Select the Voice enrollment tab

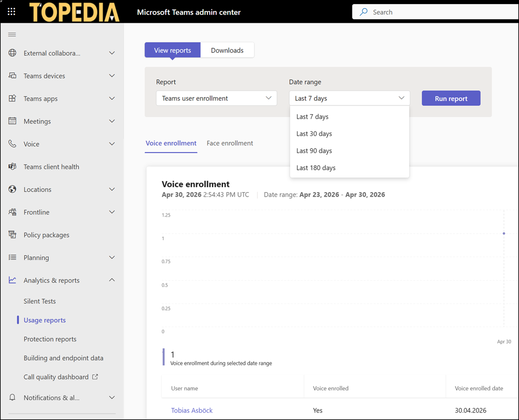click(x=171, y=143)
